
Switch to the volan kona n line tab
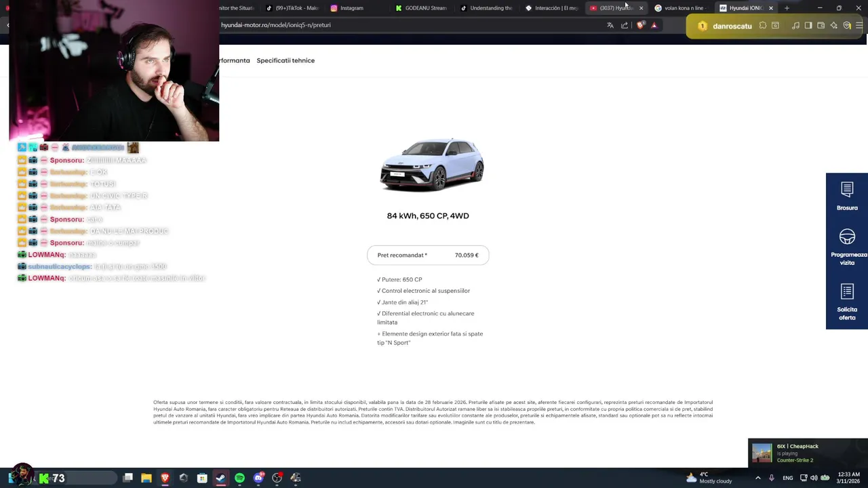[680, 8]
